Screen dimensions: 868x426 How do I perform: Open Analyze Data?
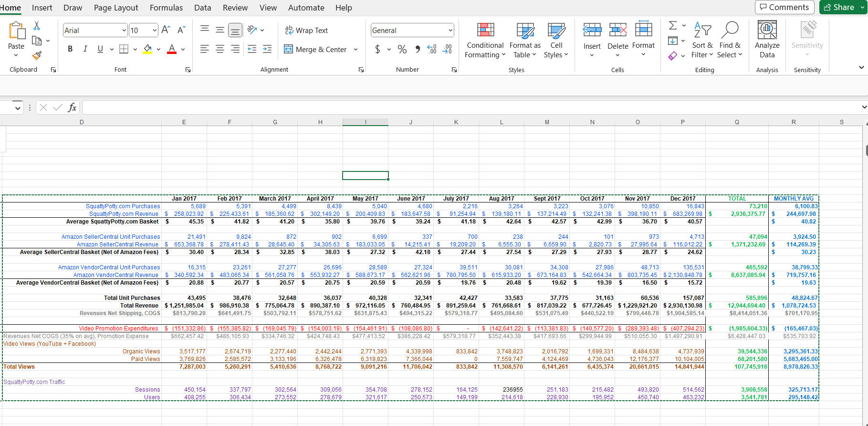[767, 40]
